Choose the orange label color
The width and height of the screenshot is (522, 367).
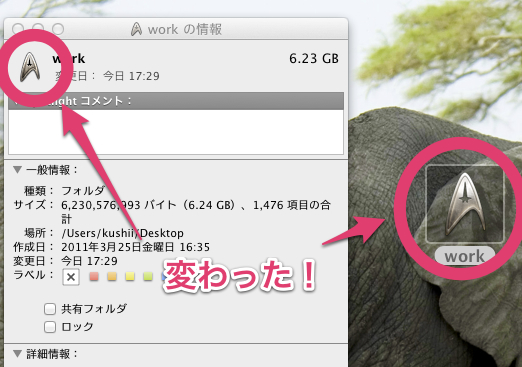pyautogui.click(x=112, y=276)
